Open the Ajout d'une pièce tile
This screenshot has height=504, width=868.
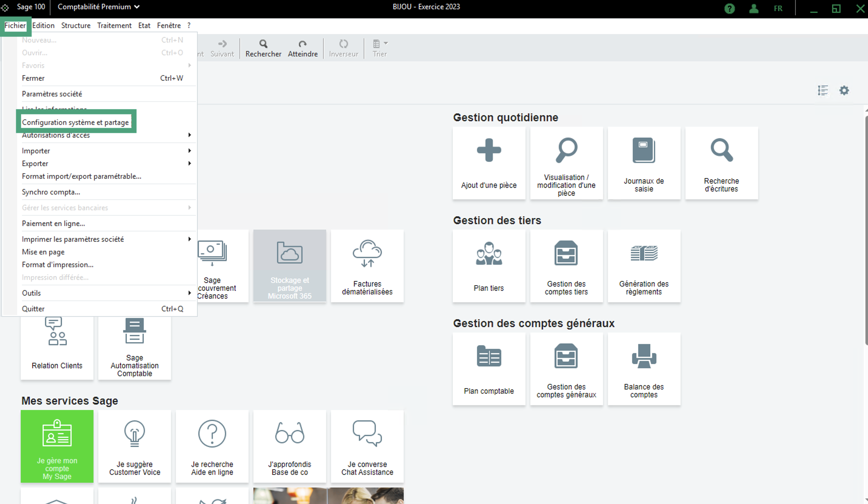[489, 162]
